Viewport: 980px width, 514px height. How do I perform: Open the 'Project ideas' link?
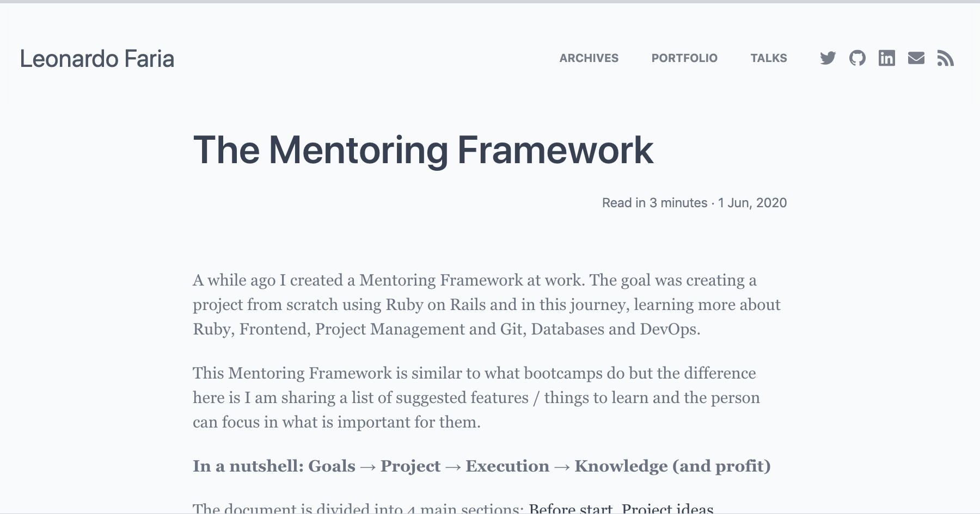tap(670, 509)
